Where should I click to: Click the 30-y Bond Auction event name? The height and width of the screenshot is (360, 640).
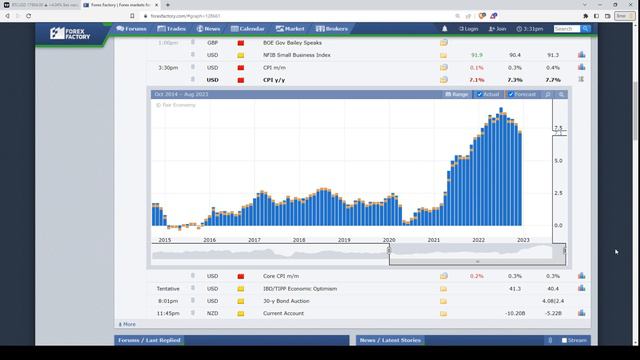point(286,301)
